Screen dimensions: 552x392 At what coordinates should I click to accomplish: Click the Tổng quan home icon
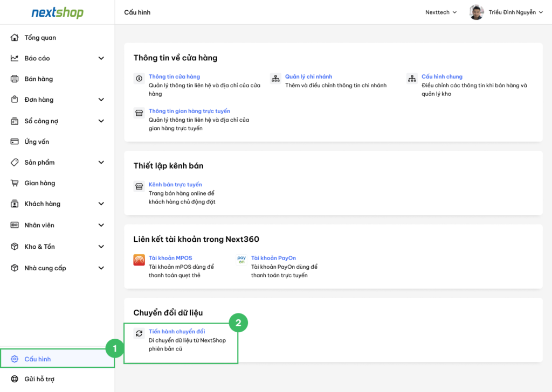[x=15, y=38]
